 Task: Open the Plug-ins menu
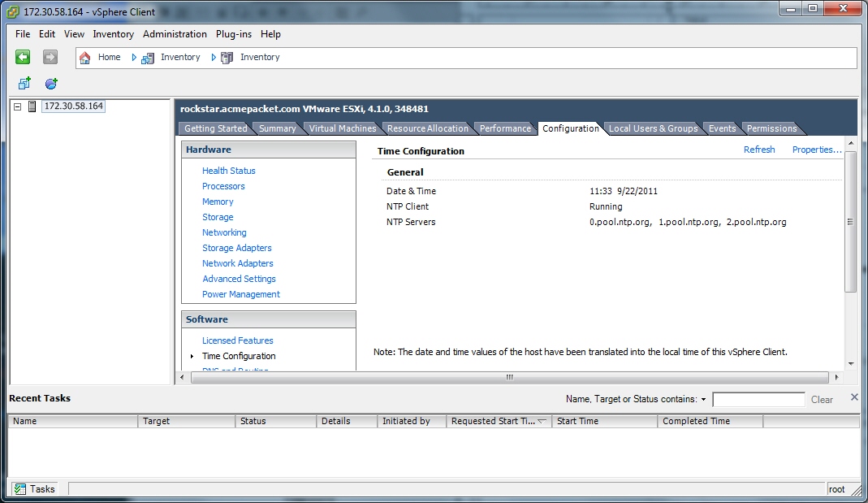pos(234,34)
